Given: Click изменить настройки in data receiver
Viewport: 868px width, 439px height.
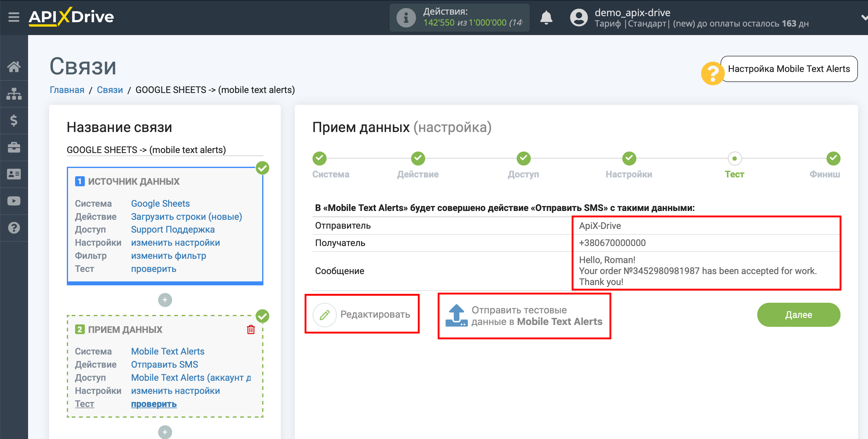Looking at the screenshot, I should click(x=175, y=391).
